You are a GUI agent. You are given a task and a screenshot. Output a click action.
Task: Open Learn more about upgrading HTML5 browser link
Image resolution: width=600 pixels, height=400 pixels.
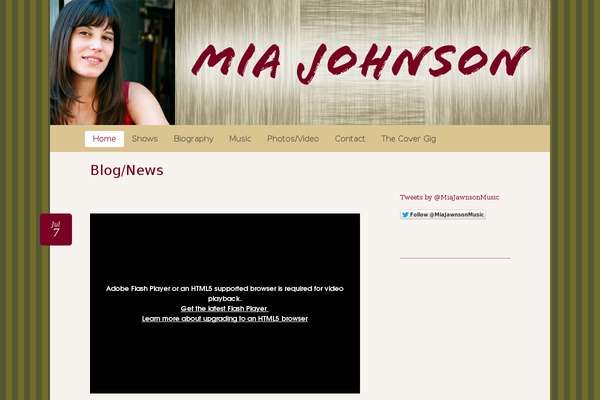225,318
